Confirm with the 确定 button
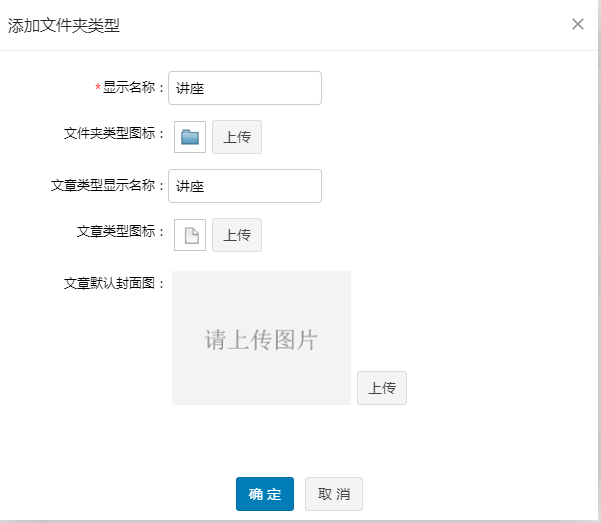 click(265, 494)
